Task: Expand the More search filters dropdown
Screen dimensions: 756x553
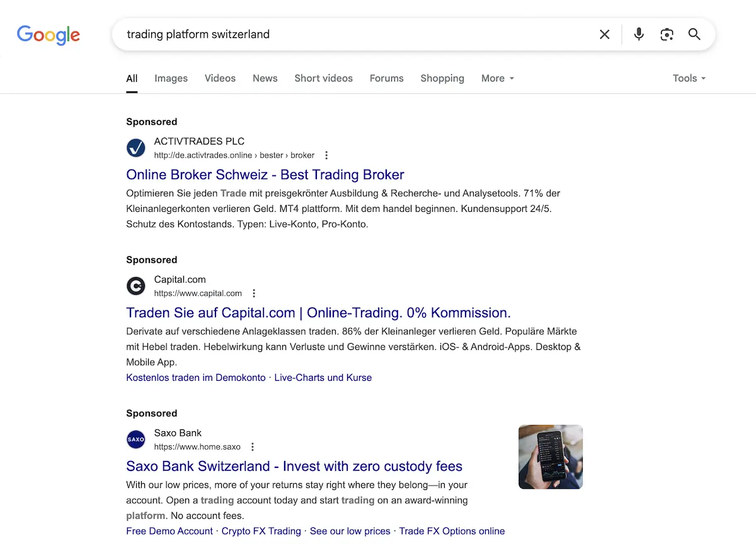Action: pos(498,78)
